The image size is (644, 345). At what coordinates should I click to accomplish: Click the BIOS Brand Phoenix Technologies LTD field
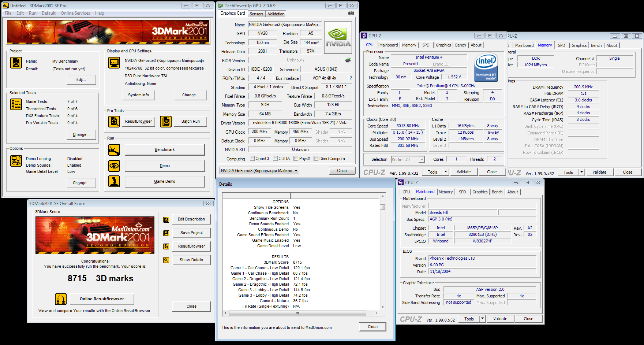pos(482,259)
